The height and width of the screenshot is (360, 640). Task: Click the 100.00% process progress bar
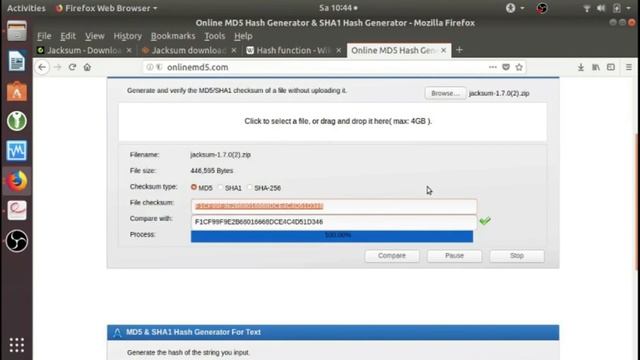coord(332,236)
